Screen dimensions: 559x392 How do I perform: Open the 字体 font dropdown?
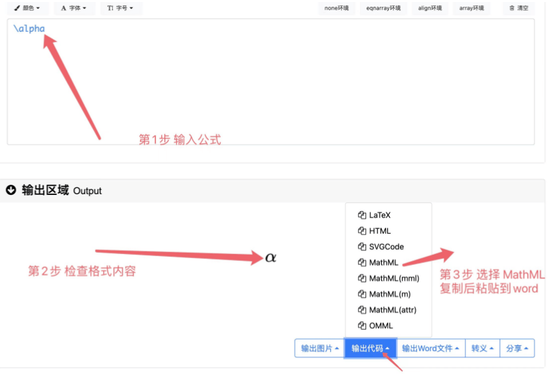tap(73, 8)
